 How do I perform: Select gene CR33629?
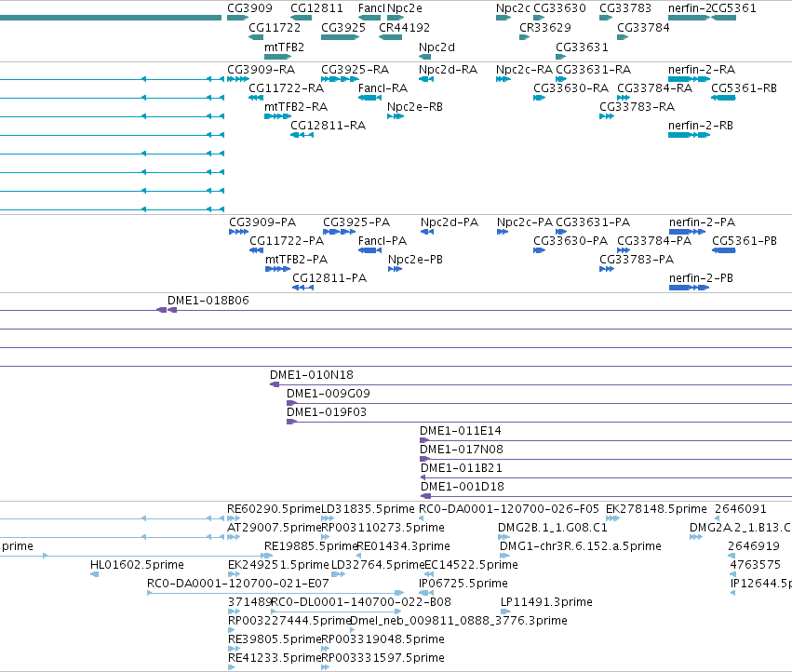[x=524, y=37]
